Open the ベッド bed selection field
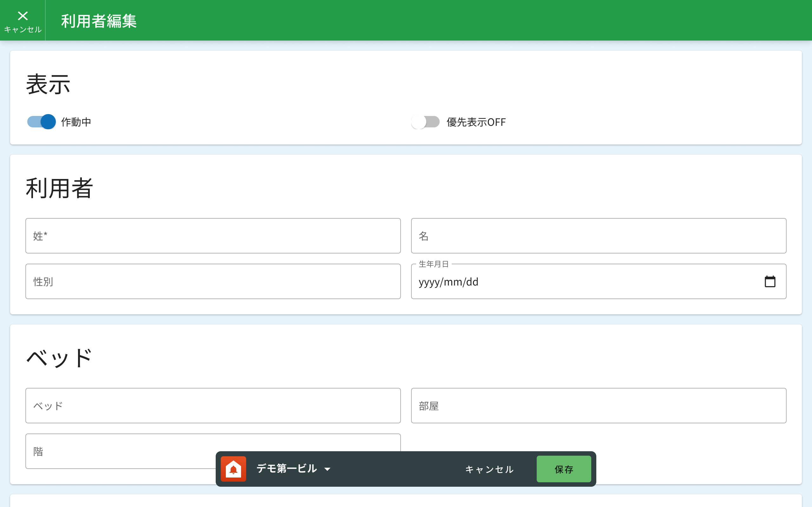The width and height of the screenshot is (812, 507). click(213, 406)
